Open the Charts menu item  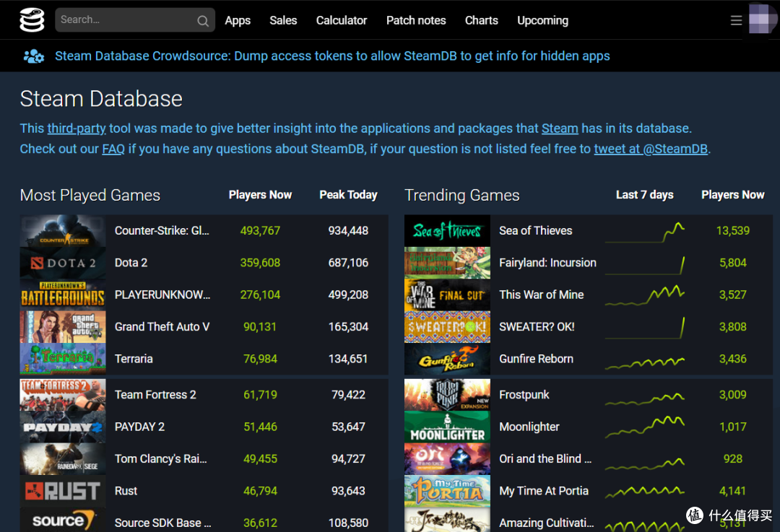482,20
